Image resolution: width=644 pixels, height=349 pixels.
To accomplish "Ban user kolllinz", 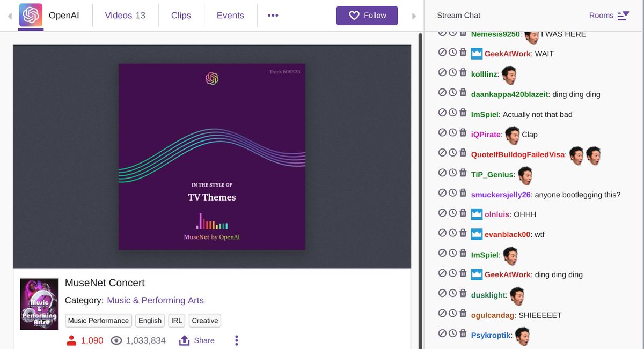I will (x=442, y=72).
